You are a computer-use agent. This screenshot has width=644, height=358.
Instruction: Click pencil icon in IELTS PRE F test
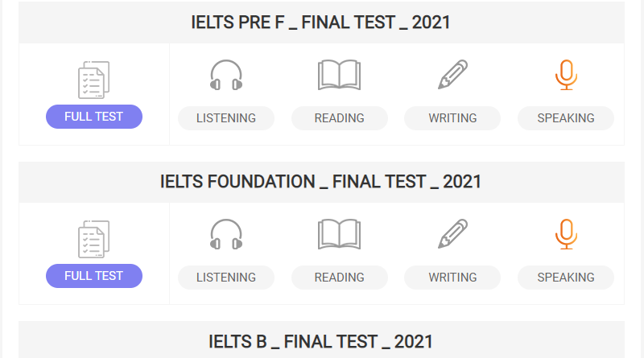pos(452,75)
